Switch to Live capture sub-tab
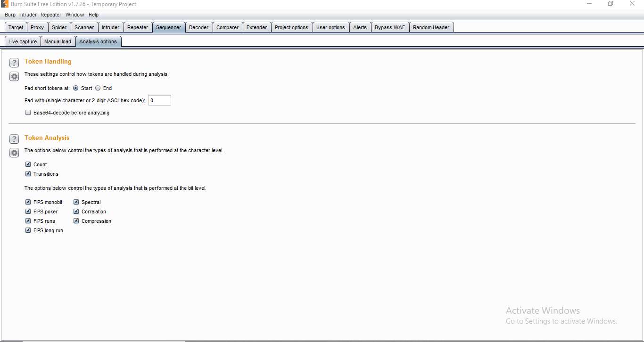The width and height of the screenshot is (644, 342). tap(23, 41)
